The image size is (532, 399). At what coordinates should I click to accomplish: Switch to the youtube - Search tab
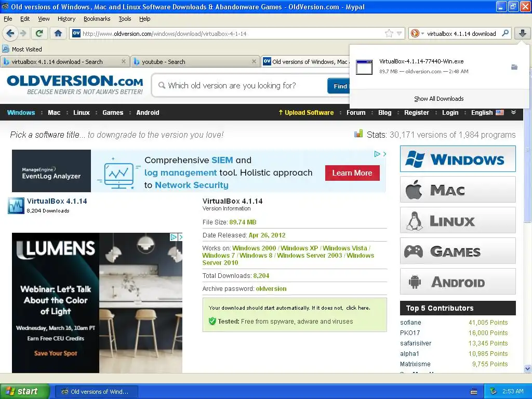[196, 61]
